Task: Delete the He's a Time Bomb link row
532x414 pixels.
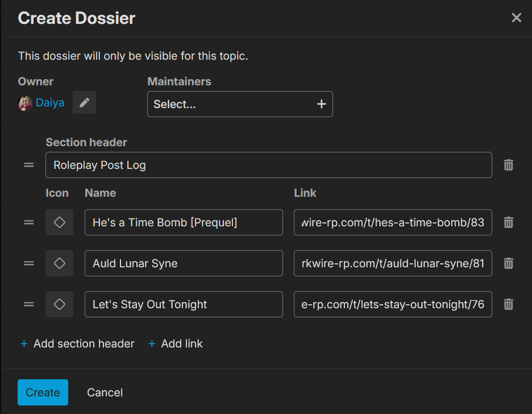Action: pyautogui.click(x=509, y=222)
